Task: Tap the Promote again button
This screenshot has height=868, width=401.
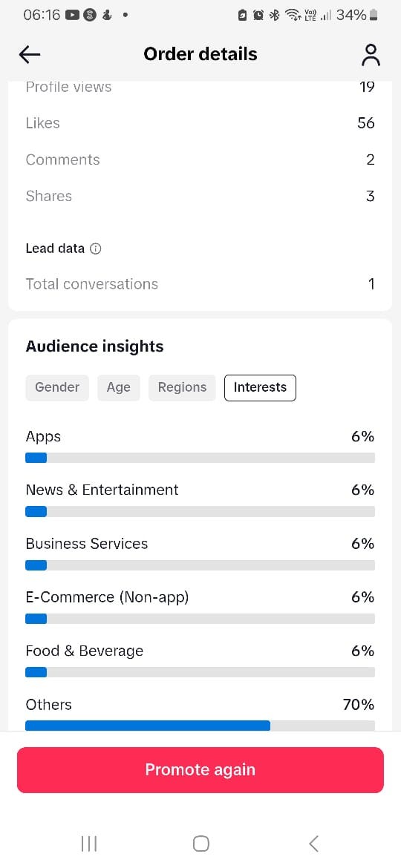Action: pyautogui.click(x=200, y=769)
